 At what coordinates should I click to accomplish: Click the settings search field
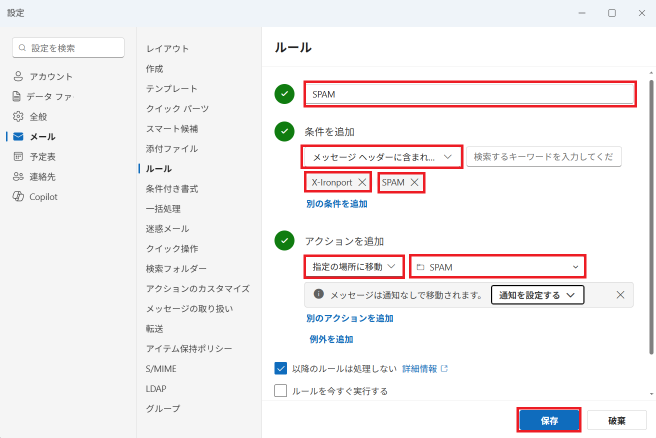coord(69,48)
